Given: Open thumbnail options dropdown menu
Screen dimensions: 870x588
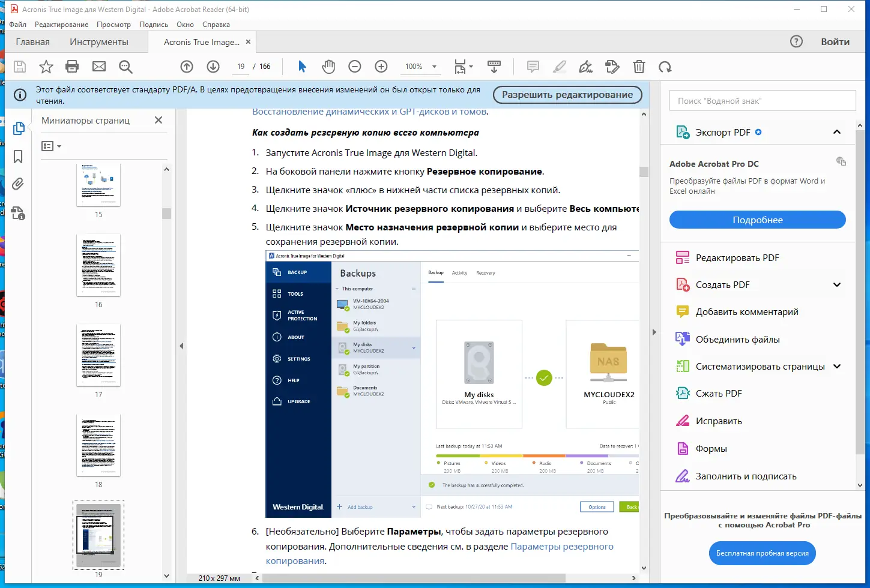Looking at the screenshot, I should click(x=52, y=146).
